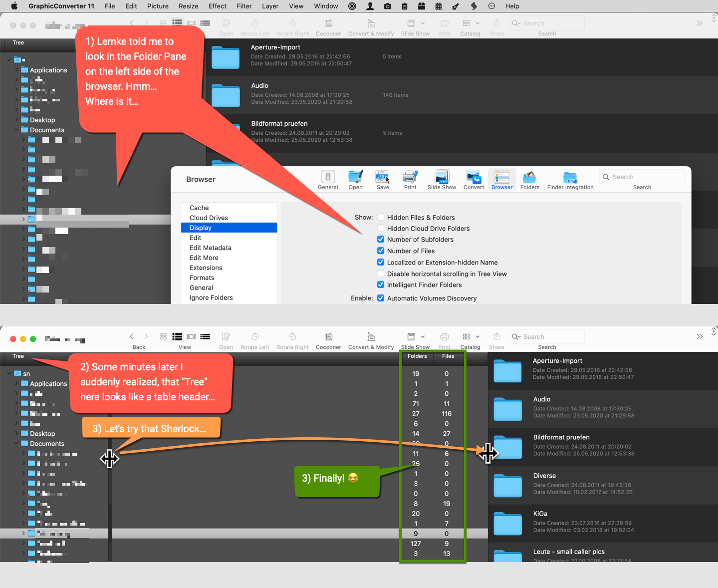Open the GraphicConverter 11 app menu
Image resolution: width=718 pixels, height=588 pixels.
(61, 6)
